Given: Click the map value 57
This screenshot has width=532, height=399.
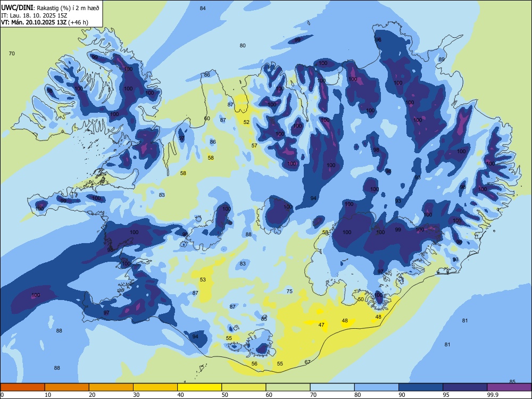Looking at the screenshot, I should (x=254, y=146).
